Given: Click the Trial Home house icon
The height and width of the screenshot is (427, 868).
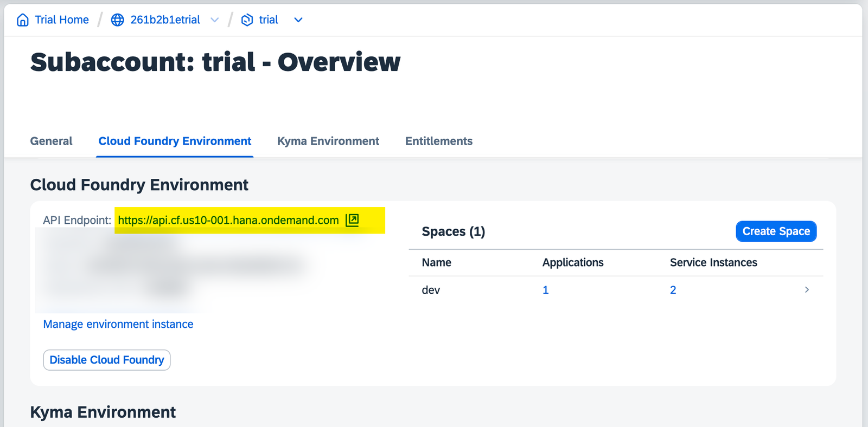Looking at the screenshot, I should point(22,20).
